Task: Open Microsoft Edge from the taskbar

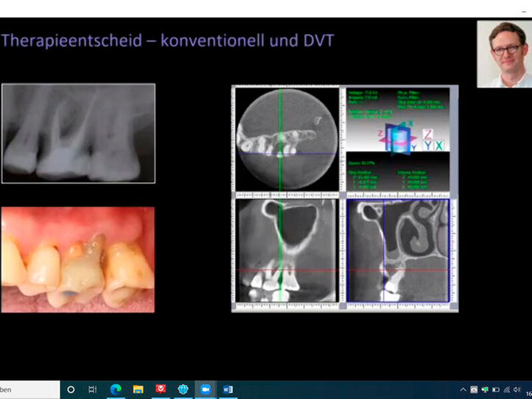Action: click(x=115, y=389)
